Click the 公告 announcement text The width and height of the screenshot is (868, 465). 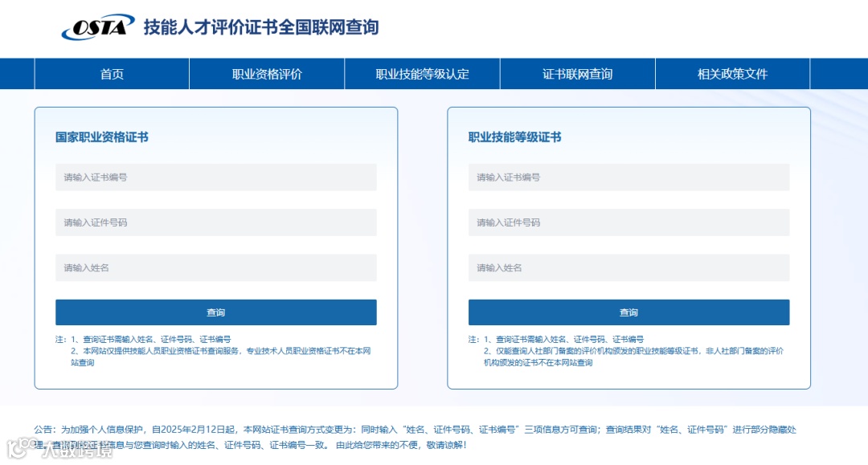(x=416, y=437)
